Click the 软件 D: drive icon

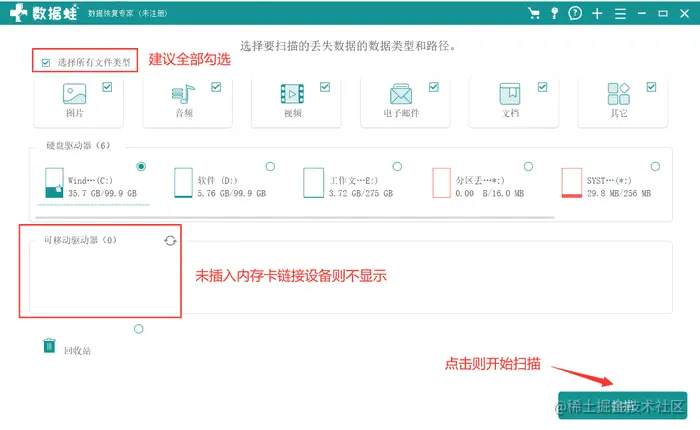183,183
